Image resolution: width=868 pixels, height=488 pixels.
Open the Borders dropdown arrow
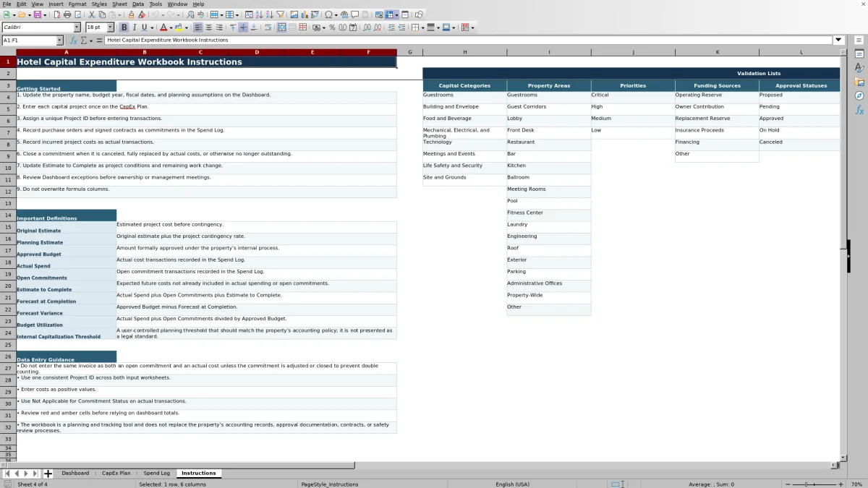[422, 27]
